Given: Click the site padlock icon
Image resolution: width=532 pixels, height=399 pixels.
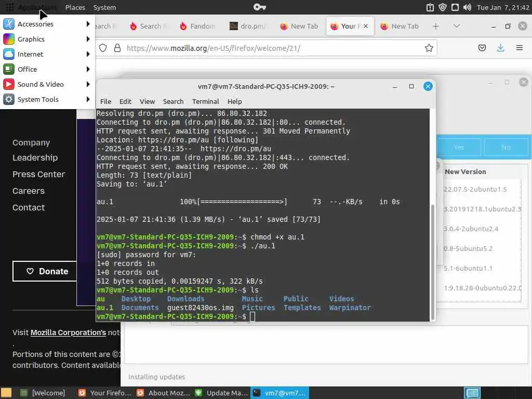Looking at the screenshot, I should click(117, 48).
